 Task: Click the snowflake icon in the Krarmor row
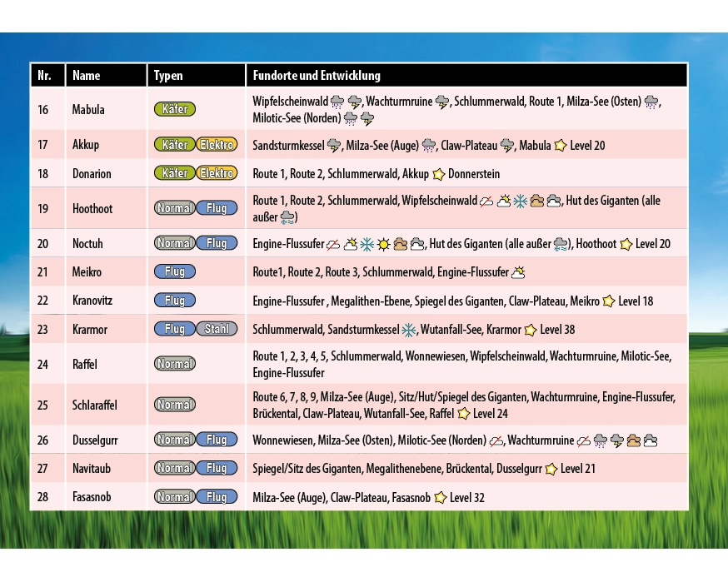(409, 330)
